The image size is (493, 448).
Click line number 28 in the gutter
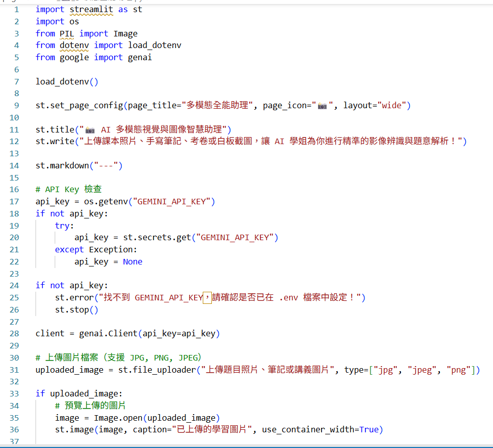(14, 334)
